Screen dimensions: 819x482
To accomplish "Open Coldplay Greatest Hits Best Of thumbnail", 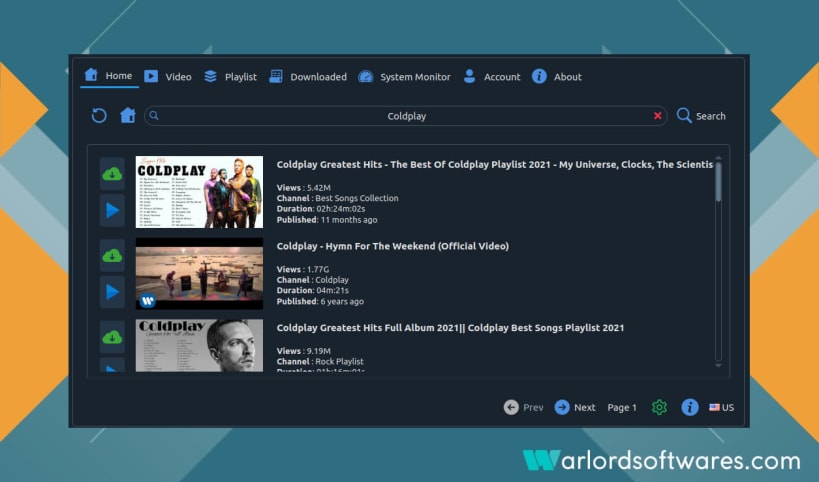I will (200, 192).
